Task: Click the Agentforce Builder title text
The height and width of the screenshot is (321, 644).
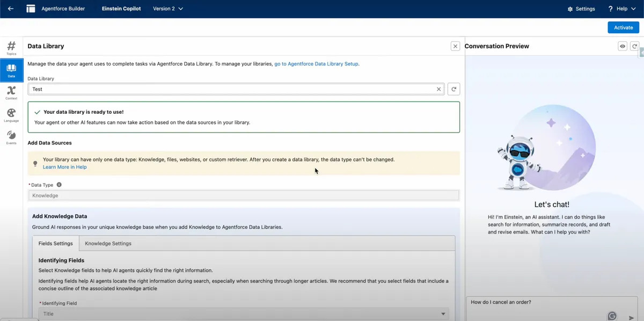Action: pyautogui.click(x=63, y=9)
